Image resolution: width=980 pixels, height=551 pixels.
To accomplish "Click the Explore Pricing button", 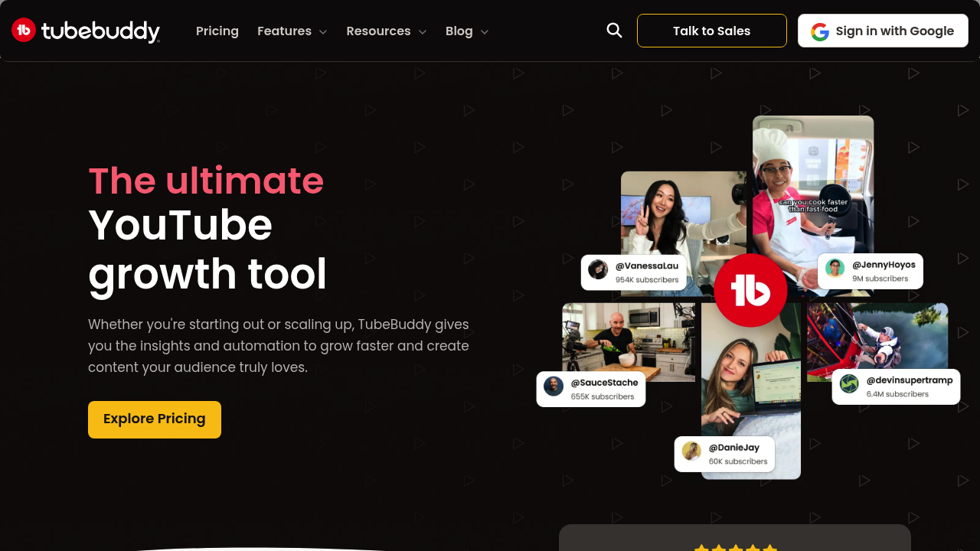I will pos(155,419).
